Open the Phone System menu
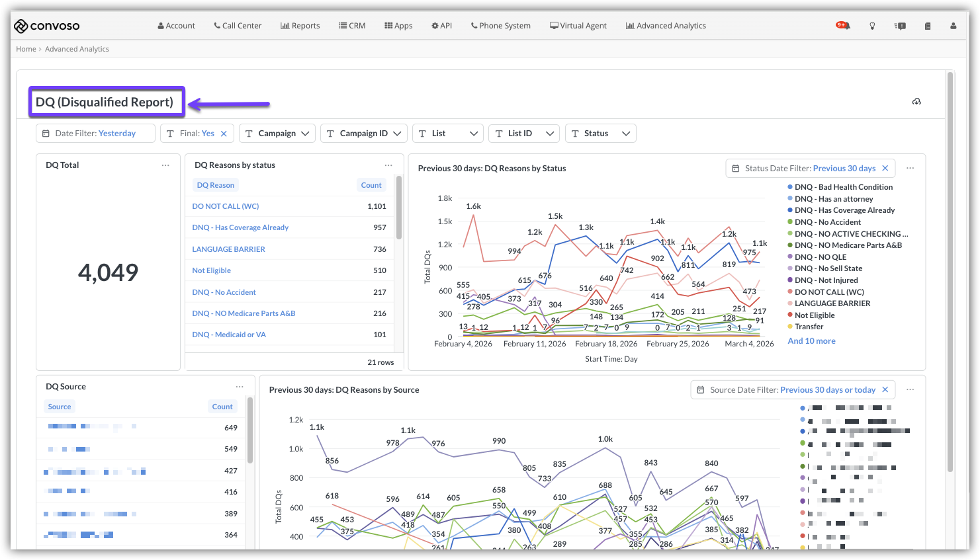This screenshot has width=980, height=560. point(500,26)
